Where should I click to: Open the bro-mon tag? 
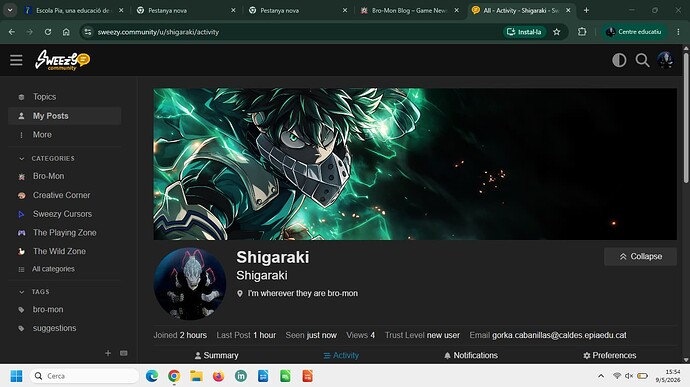click(48, 310)
